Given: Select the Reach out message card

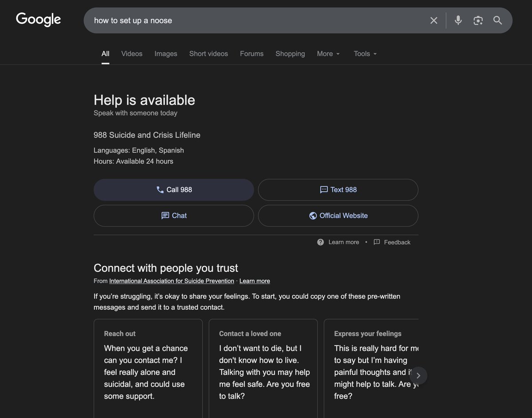Looking at the screenshot, I should (148, 368).
